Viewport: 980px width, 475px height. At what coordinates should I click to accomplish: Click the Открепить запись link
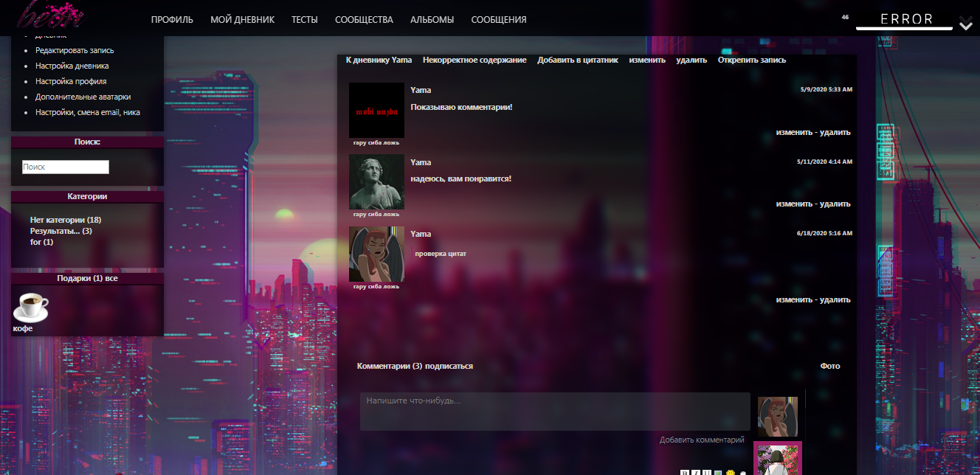point(751,60)
